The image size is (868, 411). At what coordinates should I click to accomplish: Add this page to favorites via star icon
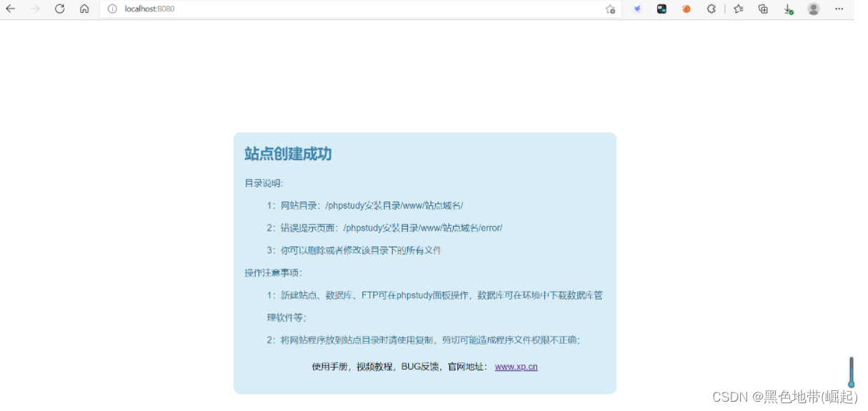pos(610,9)
